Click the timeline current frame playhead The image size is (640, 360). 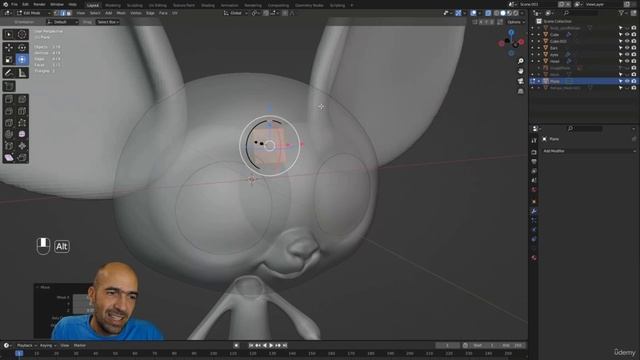(19, 353)
